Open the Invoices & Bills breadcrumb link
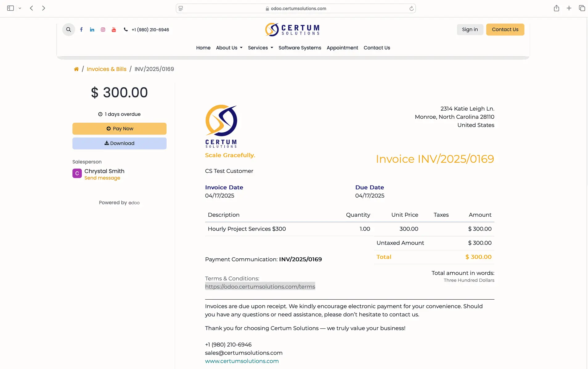Screen dimensions: 588x369 click(107, 69)
